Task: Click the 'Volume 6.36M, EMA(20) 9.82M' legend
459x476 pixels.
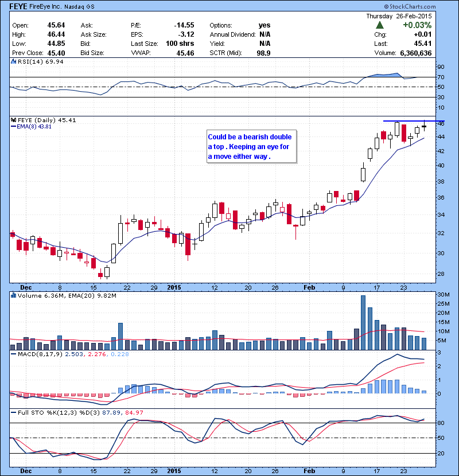Action: point(67,295)
